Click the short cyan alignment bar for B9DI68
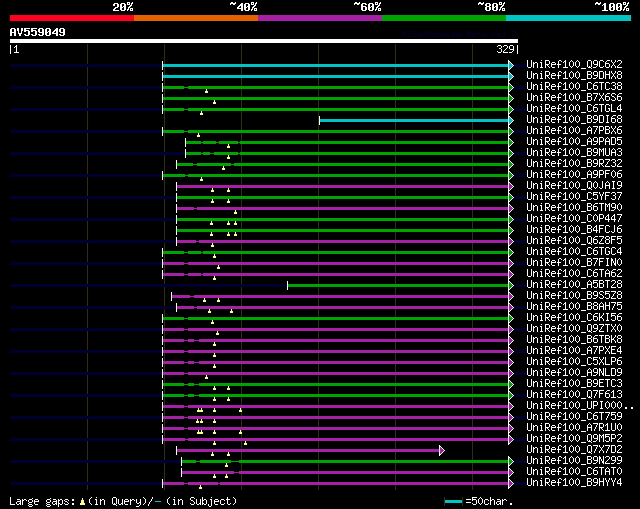The image size is (640, 509). point(414,120)
